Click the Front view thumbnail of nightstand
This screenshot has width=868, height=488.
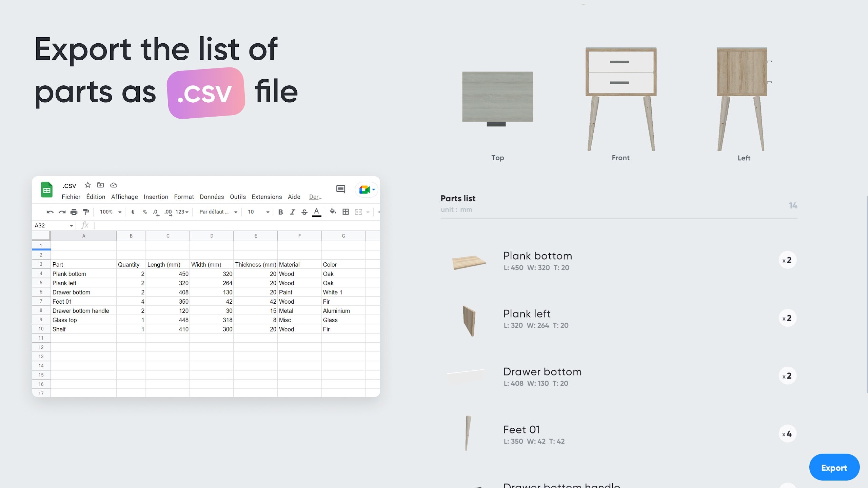[x=620, y=99]
